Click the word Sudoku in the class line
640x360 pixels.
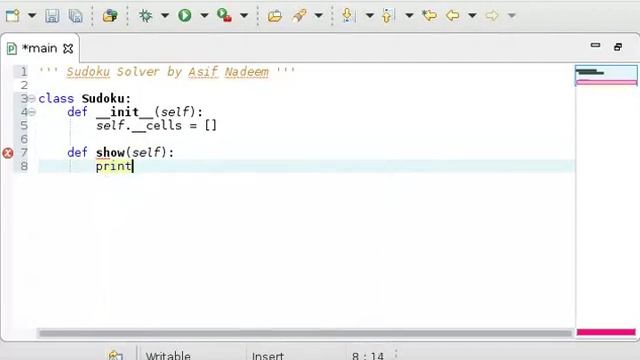(x=103, y=98)
